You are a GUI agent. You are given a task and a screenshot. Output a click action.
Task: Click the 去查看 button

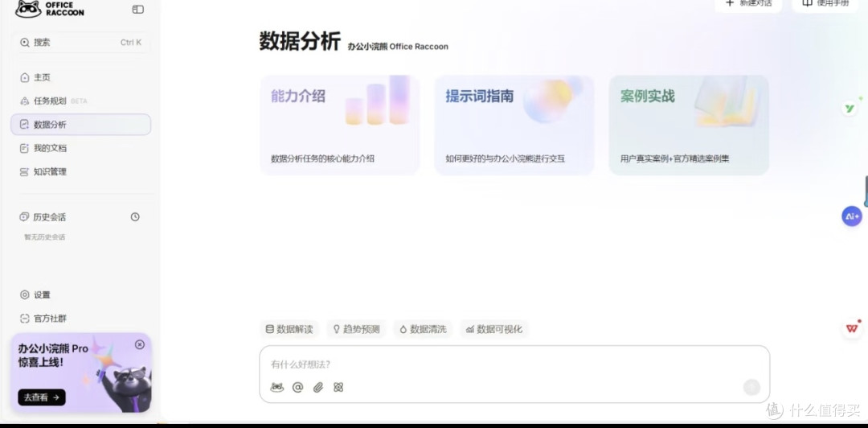[42, 397]
